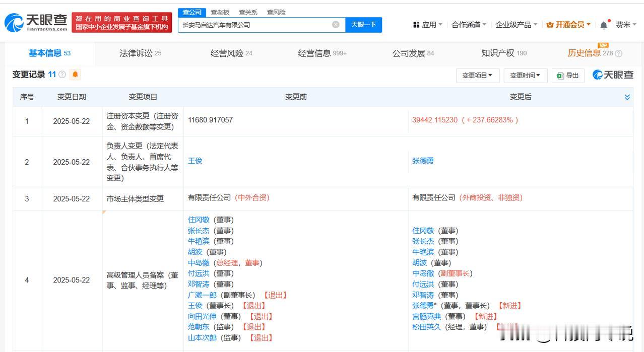The height and width of the screenshot is (352, 644).
Task: Select the 查公司 search tab
Action: coord(192,12)
